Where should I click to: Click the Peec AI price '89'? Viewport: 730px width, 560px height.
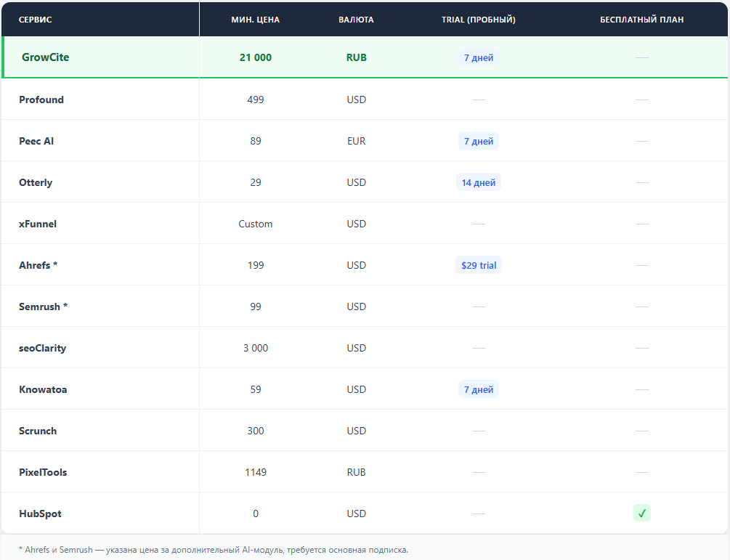click(256, 141)
